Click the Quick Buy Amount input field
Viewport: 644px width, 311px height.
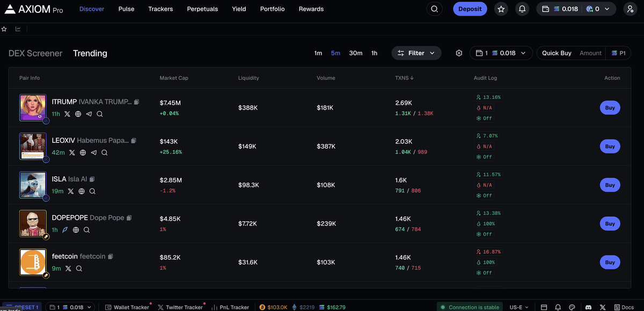click(590, 53)
